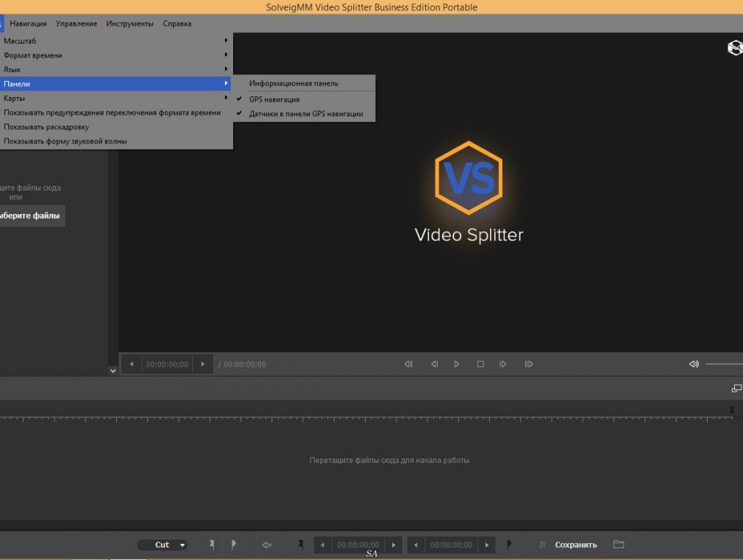Click the marker at the timeline ruler end
The height and width of the screenshot is (560, 743).
point(732,411)
